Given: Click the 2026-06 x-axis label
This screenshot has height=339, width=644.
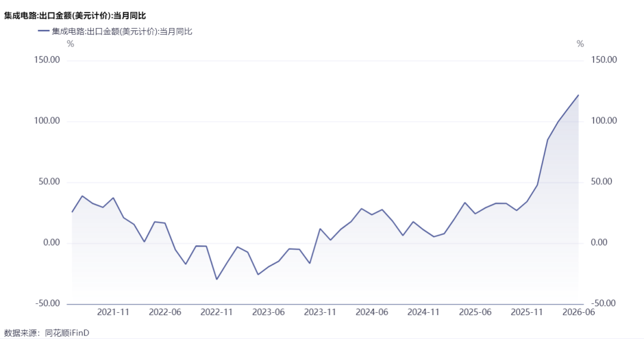Looking at the screenshot, I should [578, 312].
